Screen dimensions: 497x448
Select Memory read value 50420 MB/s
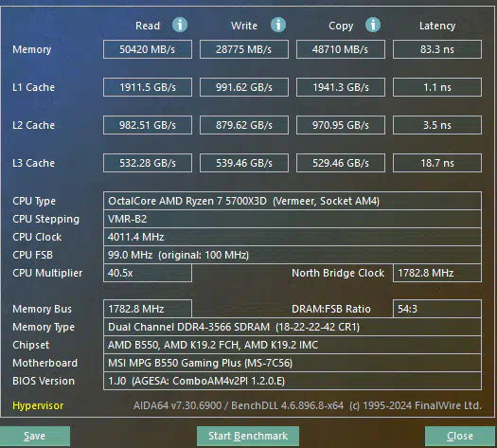click(148, 49)
